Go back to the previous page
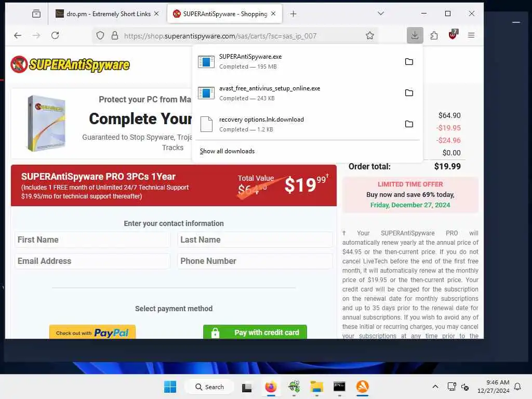532x399 pixels. point(18,35)
